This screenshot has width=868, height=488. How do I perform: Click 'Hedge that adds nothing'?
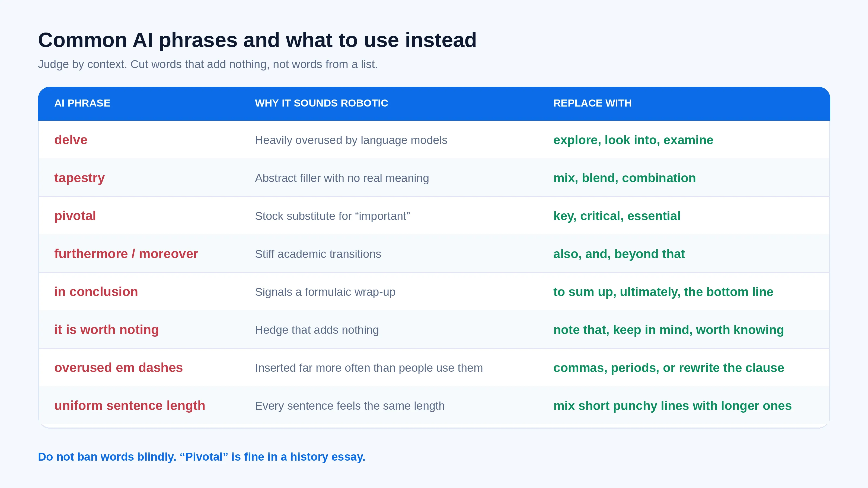(x=317, y=330)
